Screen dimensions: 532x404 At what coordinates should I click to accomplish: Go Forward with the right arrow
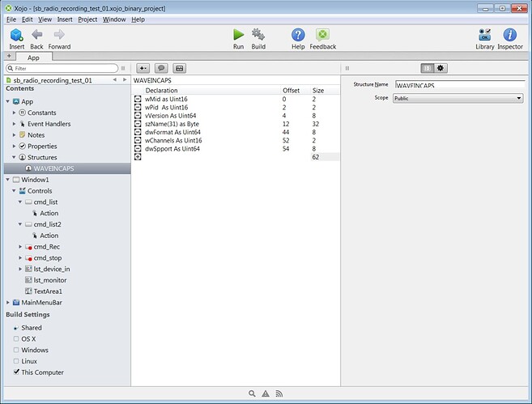click(59, 35)
